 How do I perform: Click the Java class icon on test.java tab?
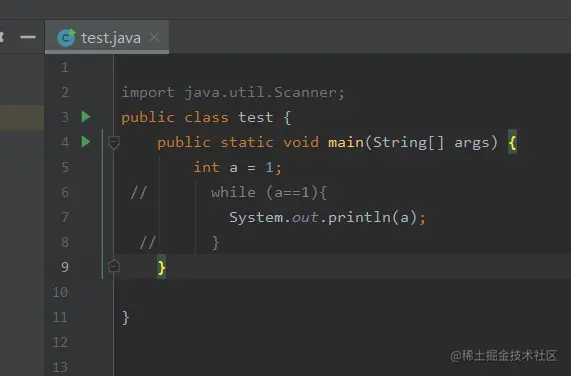click(66, 37)
